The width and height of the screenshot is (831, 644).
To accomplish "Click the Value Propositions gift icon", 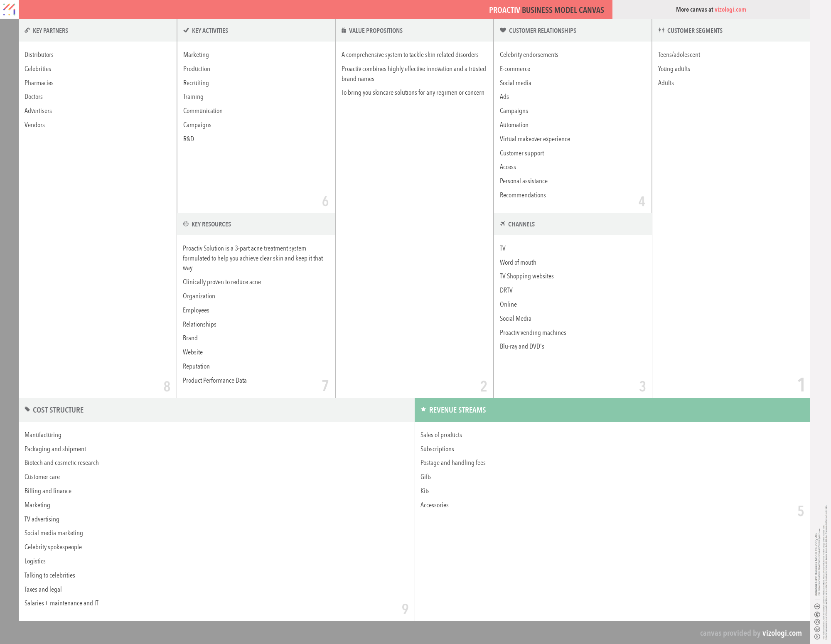I will pyautogui.click(x=344, y=30).
